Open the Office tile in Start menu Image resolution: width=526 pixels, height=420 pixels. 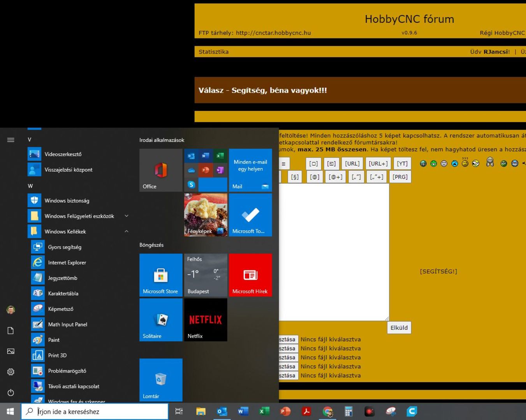[x=161, y=170]
